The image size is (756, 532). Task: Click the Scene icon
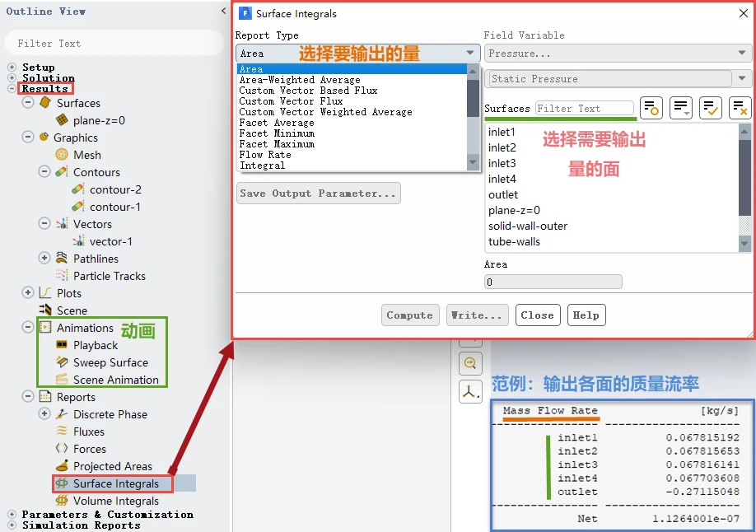[45, 310]
